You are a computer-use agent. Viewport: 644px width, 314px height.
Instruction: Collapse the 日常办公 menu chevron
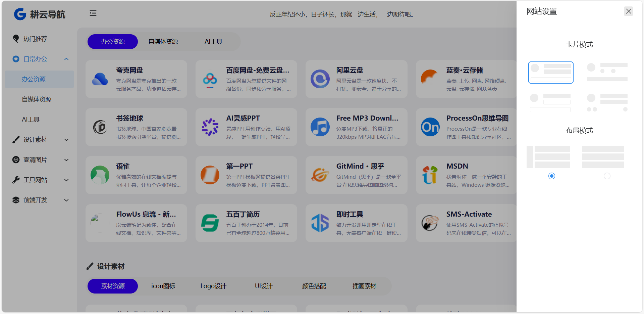(66, 59)
